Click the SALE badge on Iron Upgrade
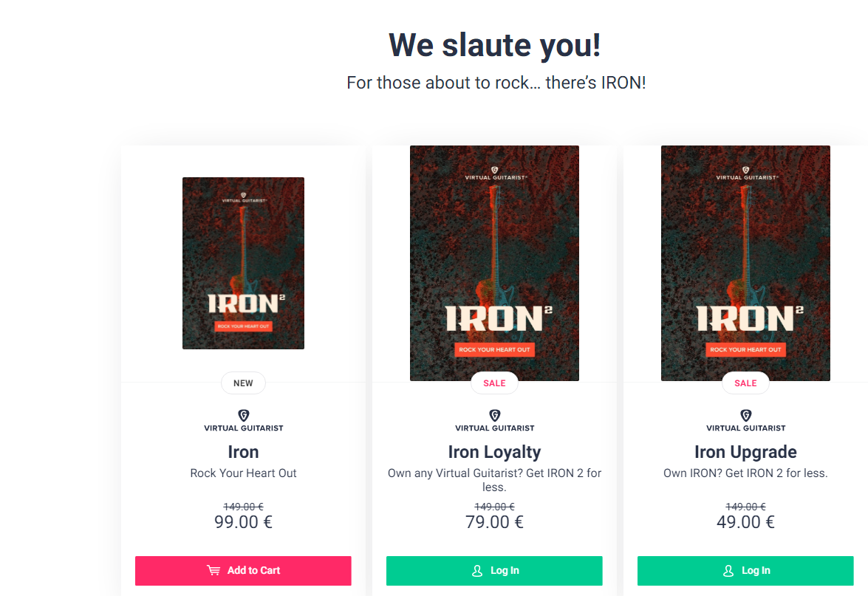This screenshot has height=596, width=868. pos(745,383)
